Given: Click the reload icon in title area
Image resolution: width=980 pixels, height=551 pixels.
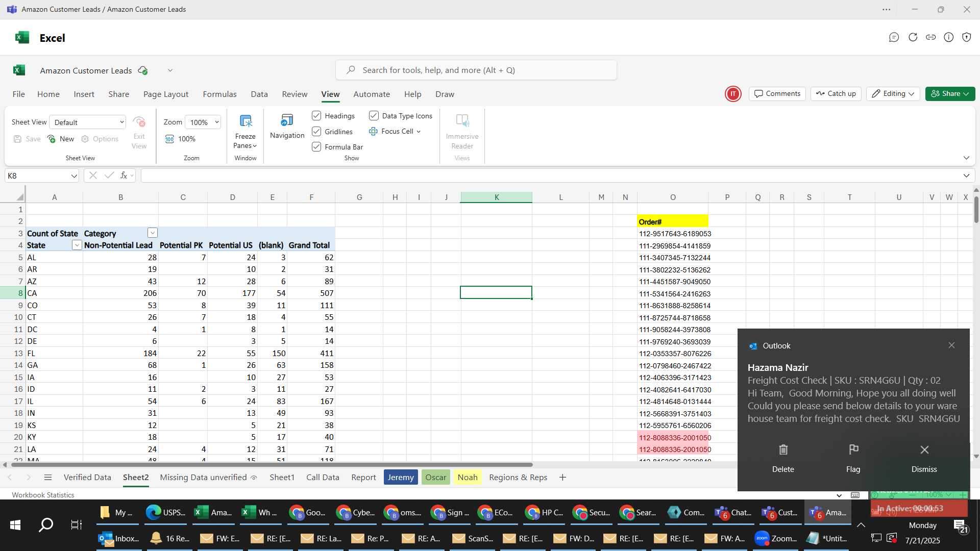Looking at the screenshot, I should 913,37.
